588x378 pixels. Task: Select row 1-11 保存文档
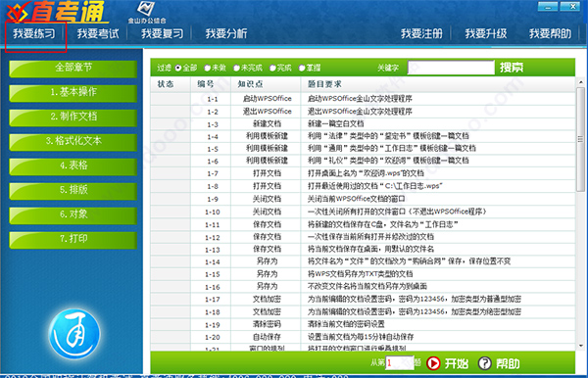(x=363, y=224)
